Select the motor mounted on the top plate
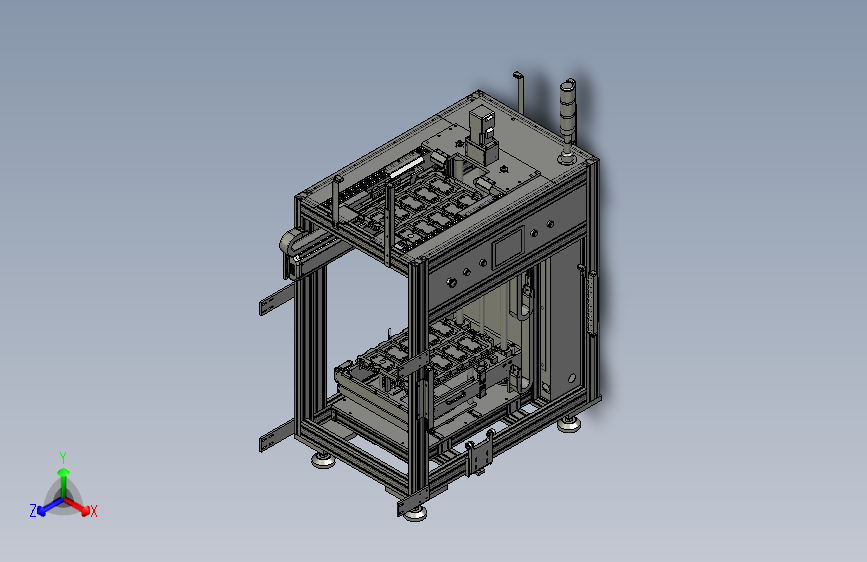Screen dimensions: 867x562 click(482, 136)
